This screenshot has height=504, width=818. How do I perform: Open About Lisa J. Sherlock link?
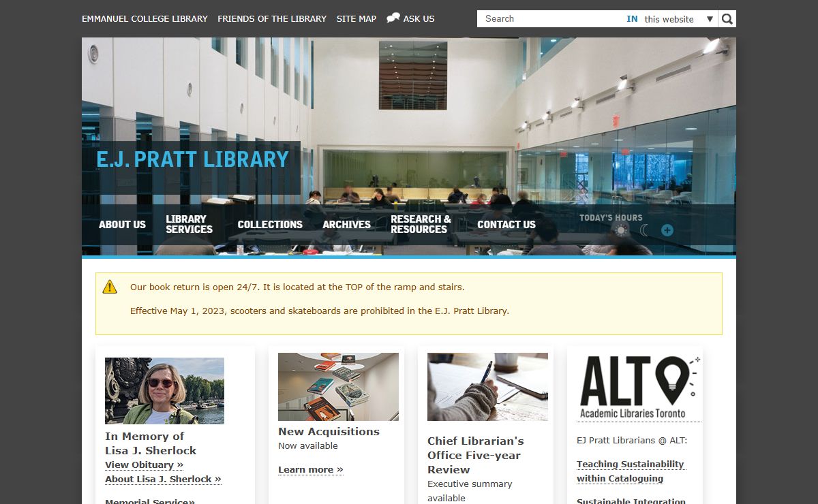pos(163,479)
